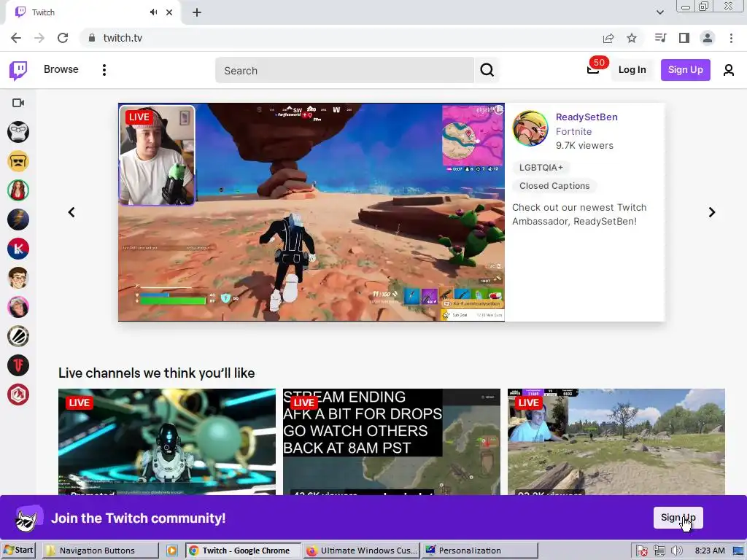Open the Fortnite category link
This screenshot has height=560, width=747.
[x=573, y=131]
